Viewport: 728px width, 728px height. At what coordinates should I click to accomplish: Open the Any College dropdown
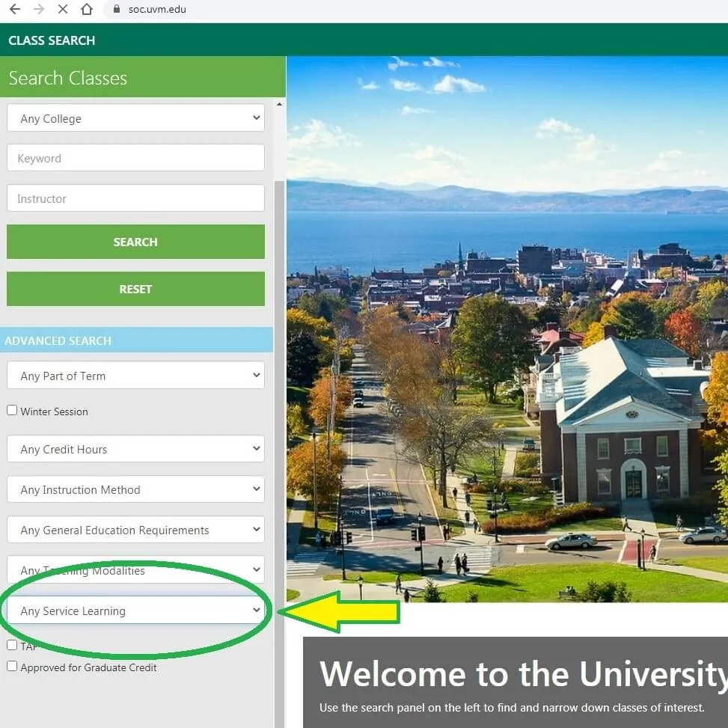[x=135, y=117]
